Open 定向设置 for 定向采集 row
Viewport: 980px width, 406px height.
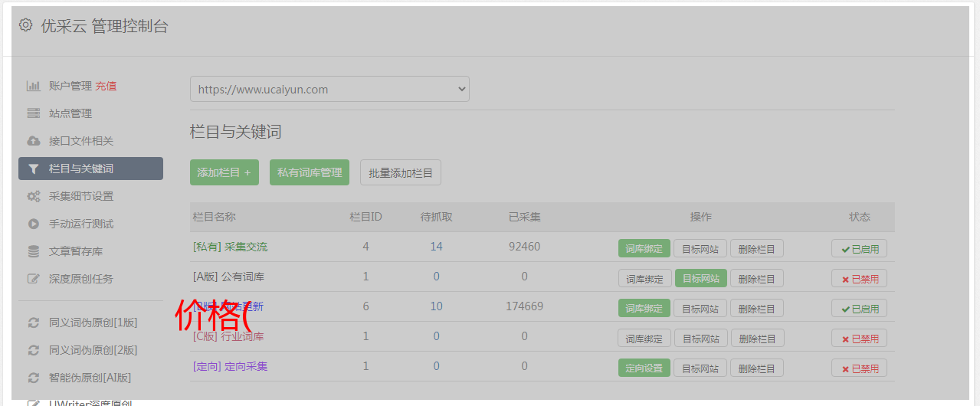click(x=644, y=368)
